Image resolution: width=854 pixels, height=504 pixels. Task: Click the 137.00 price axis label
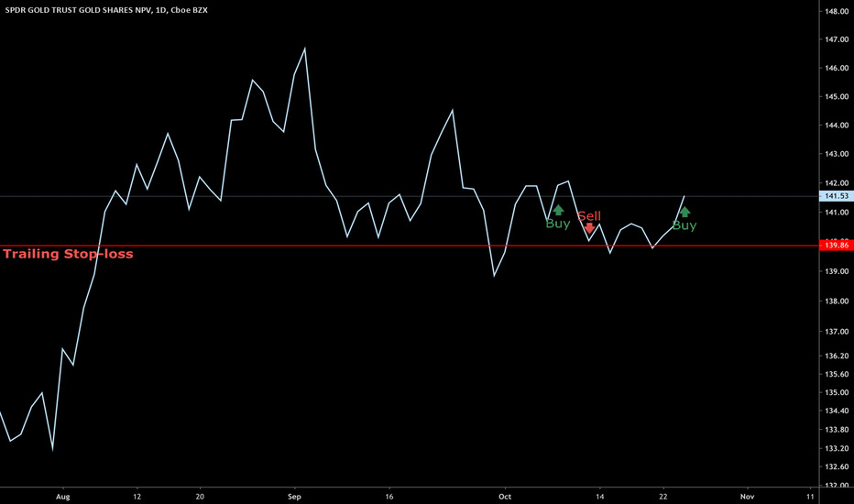837,332
